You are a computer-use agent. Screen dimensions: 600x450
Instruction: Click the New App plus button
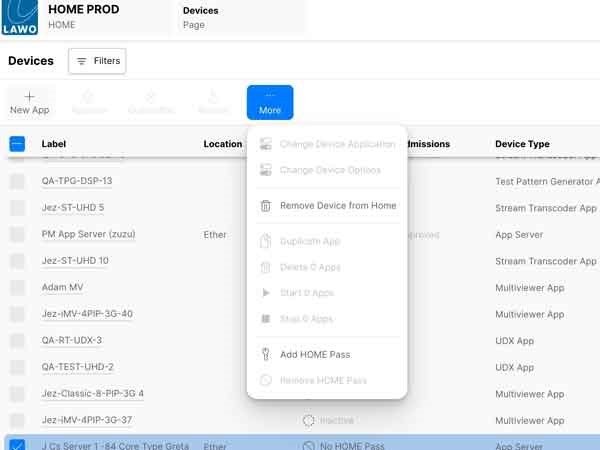coord(29,103)
